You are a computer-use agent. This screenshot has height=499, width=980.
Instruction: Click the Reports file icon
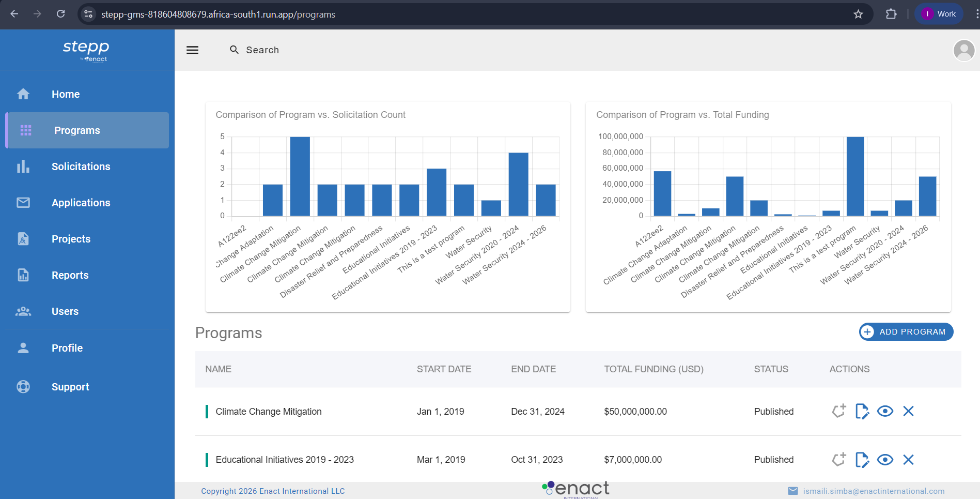[23, 275]
